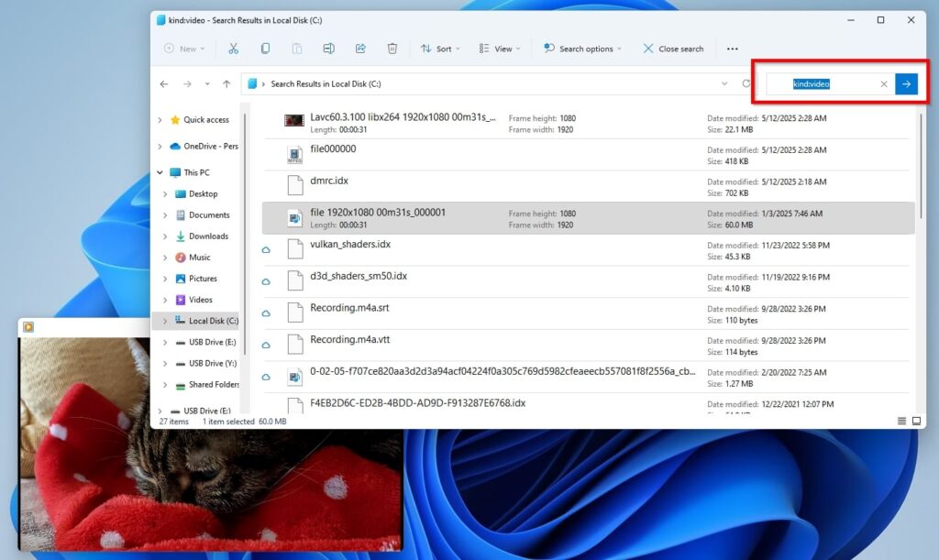This screenshot has height=560, width=939.
Task: Click the Cut scissors icon in toolbar
Action: 233,49
